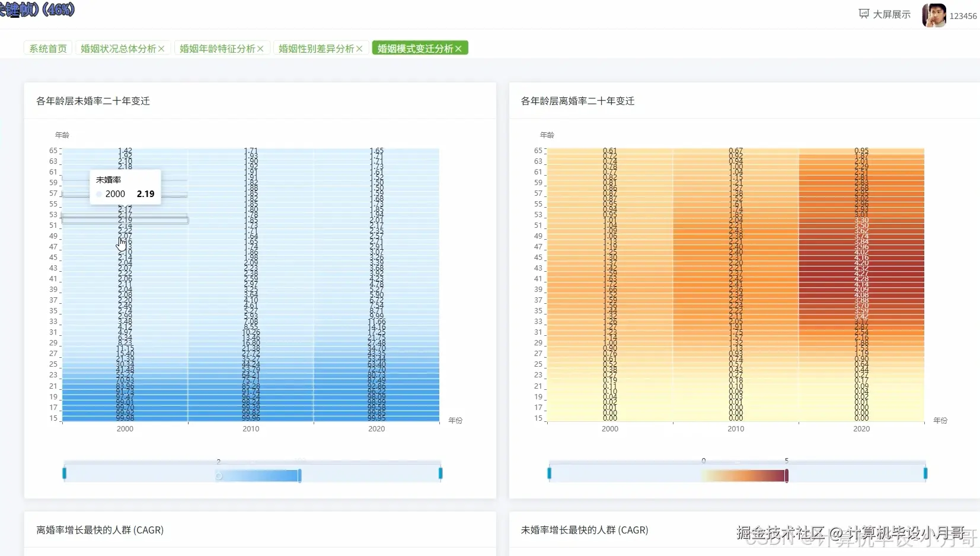The height and width of the screenshot is (556, 980).
Task: Click the 各年龄层离婚率二十年变迁 chart title
Action: 577,101
